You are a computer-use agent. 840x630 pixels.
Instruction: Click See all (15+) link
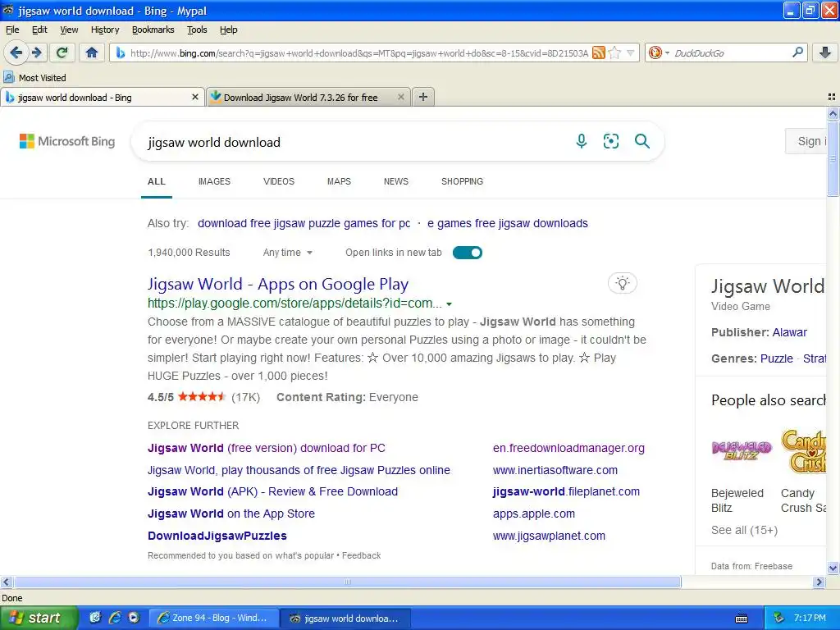click(744, 530)
